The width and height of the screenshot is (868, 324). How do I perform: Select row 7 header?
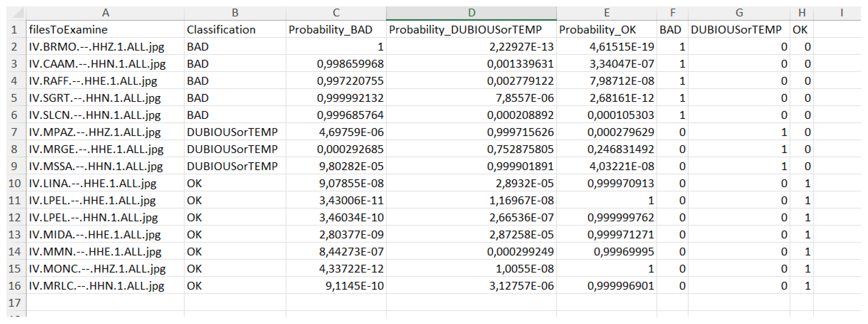click(14, 132)
